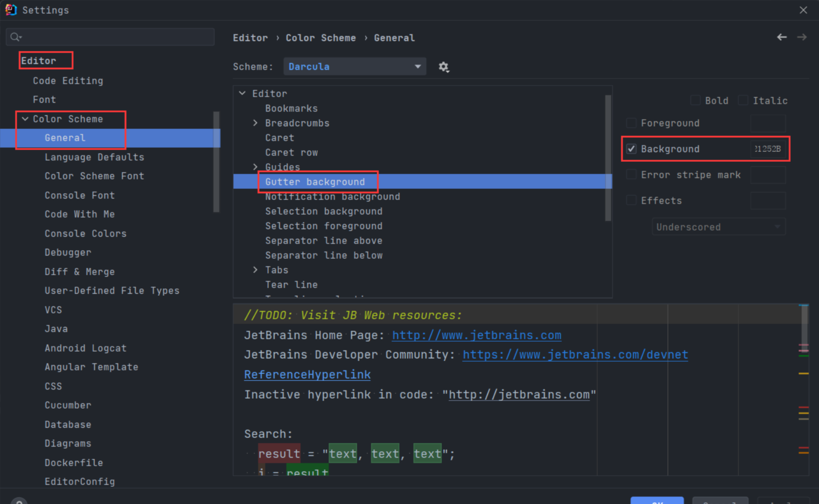Open Color Scheme Font page
This screenshot has height=504, width=819.
(x=94, y=176)
